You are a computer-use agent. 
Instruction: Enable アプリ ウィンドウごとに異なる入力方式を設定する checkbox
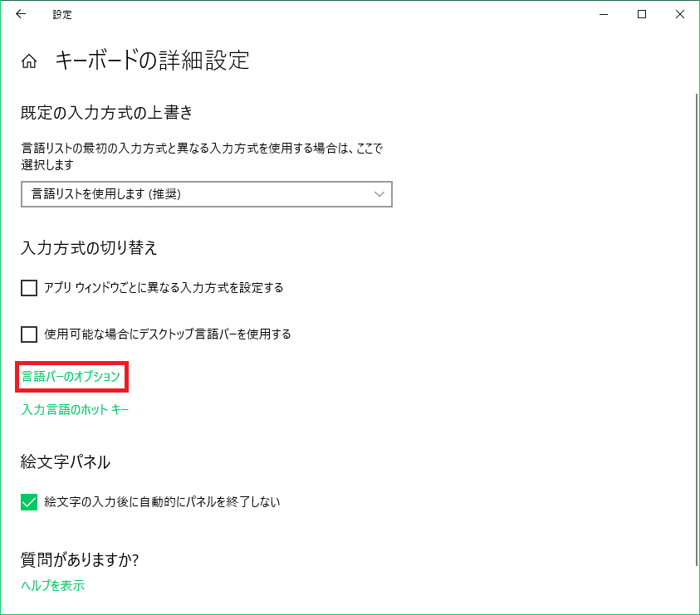click(28, 287)
